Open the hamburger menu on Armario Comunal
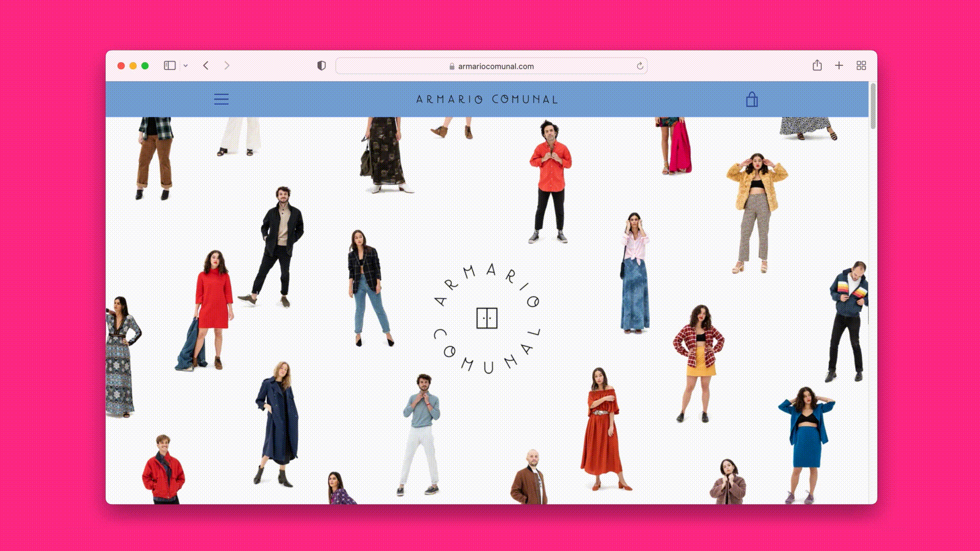Image resolution: width=980 pixels, height=551 pixels. [x=221, y=99]
